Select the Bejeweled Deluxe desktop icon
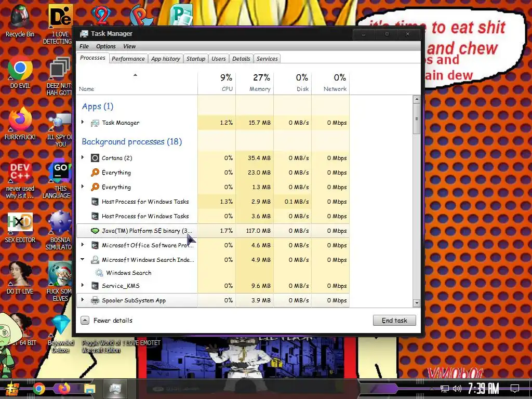 (60, 334)
